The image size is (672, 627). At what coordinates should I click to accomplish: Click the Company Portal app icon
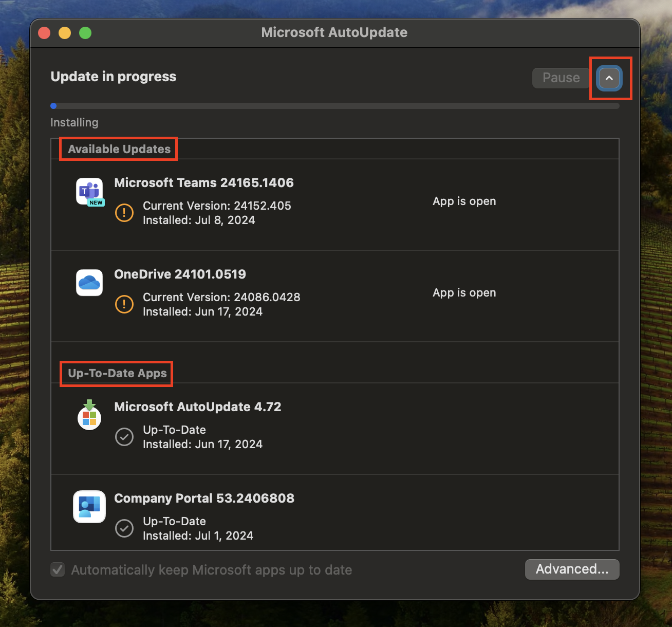pos(89,507)
